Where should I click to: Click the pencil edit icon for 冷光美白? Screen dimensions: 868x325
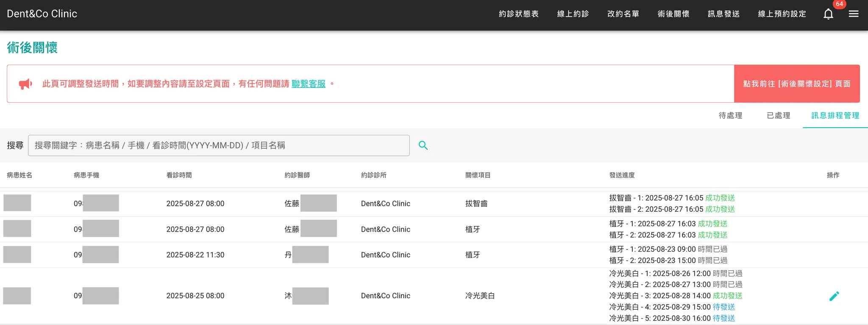[x=834, y=296]
